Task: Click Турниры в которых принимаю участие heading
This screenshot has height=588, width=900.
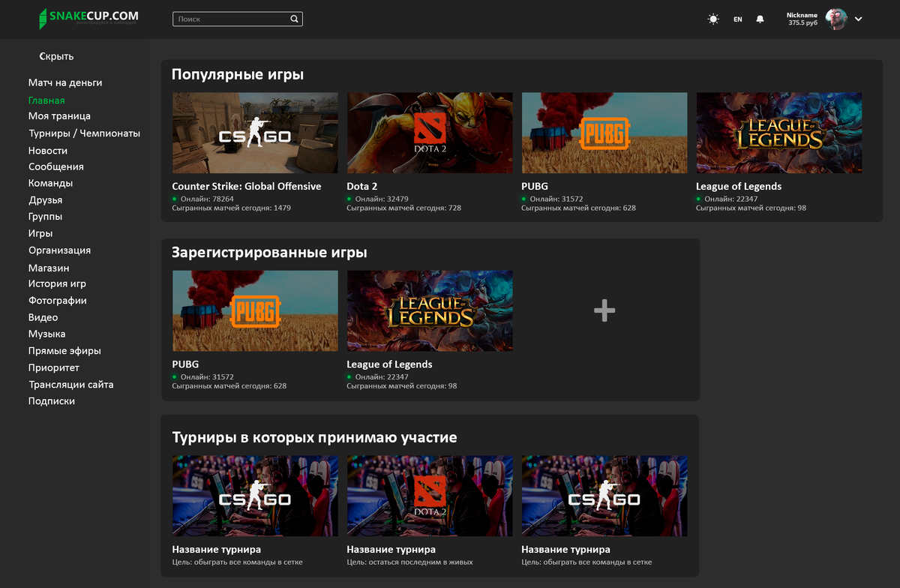Action: (315, 436)
